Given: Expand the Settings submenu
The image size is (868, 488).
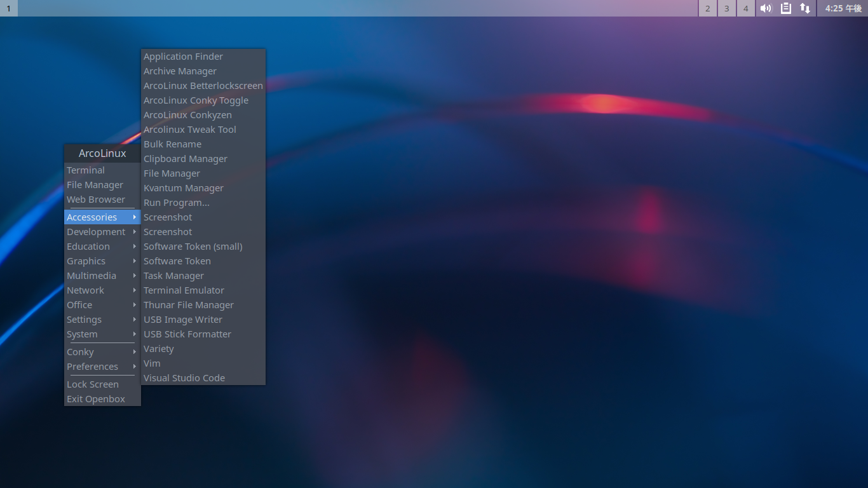Looking at the screenshot, I should (102, 320).
